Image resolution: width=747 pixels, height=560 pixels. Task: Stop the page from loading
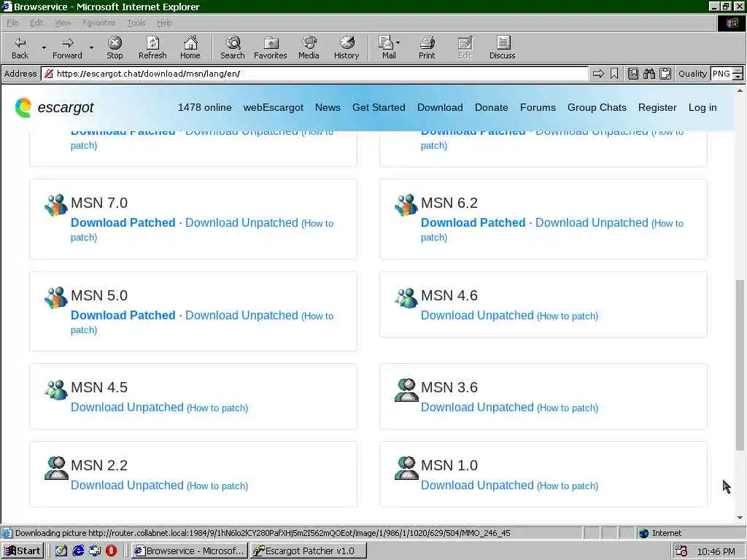point(115,47)
